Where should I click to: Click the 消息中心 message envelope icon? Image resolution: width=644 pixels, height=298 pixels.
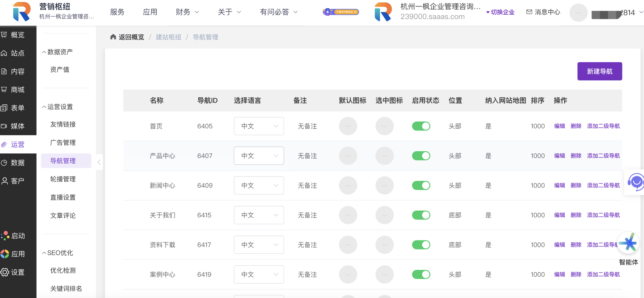pos(529,12)
